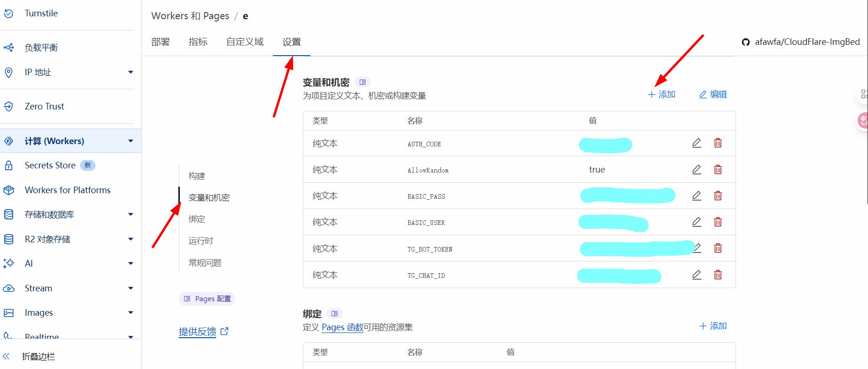868x369 pixels.
Task: Expand the R2 对象存储 menu arrow
Action: [x=131, y=239]
